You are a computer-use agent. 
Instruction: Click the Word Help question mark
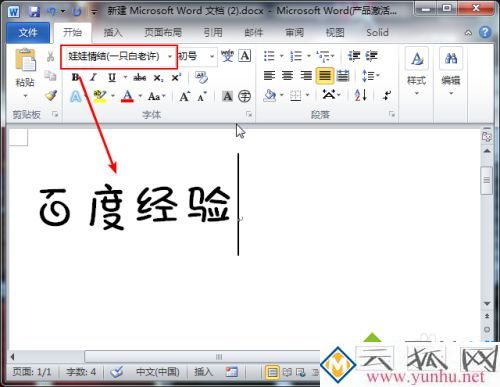pos(485,32)
